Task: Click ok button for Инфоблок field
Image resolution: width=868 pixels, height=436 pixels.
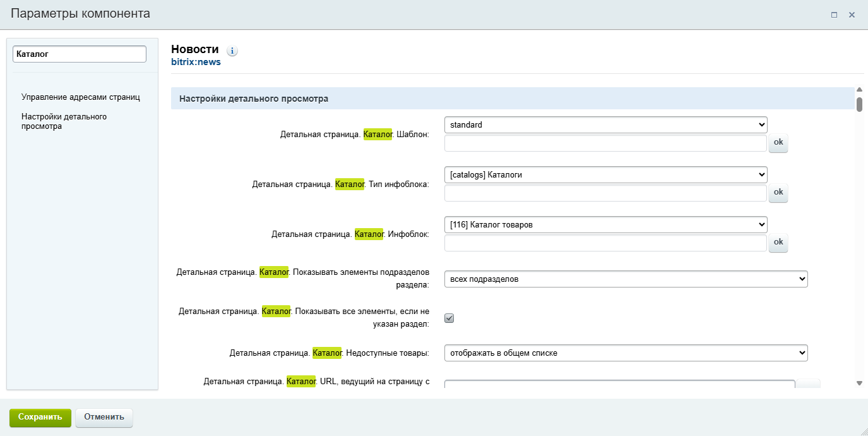Action: point(778,243)
